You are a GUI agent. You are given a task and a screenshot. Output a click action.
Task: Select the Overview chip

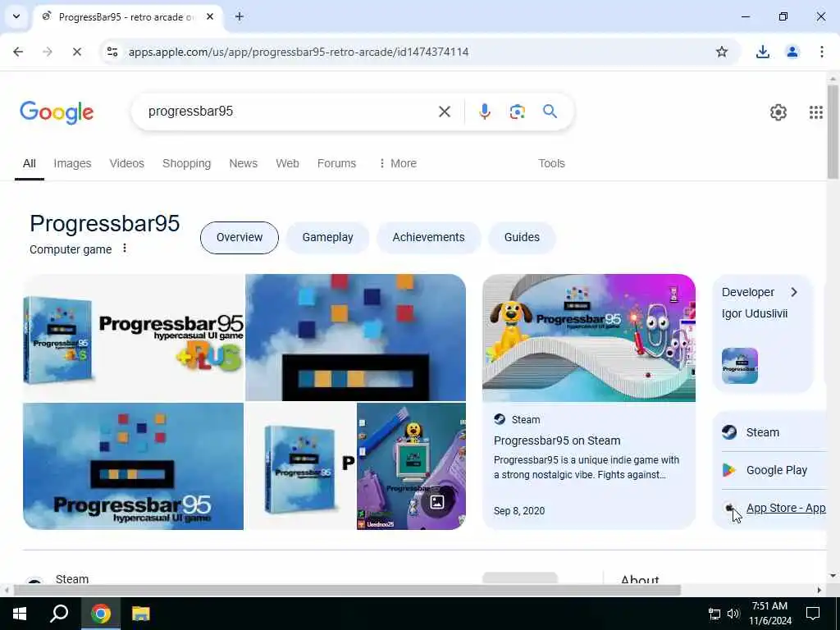240,237
